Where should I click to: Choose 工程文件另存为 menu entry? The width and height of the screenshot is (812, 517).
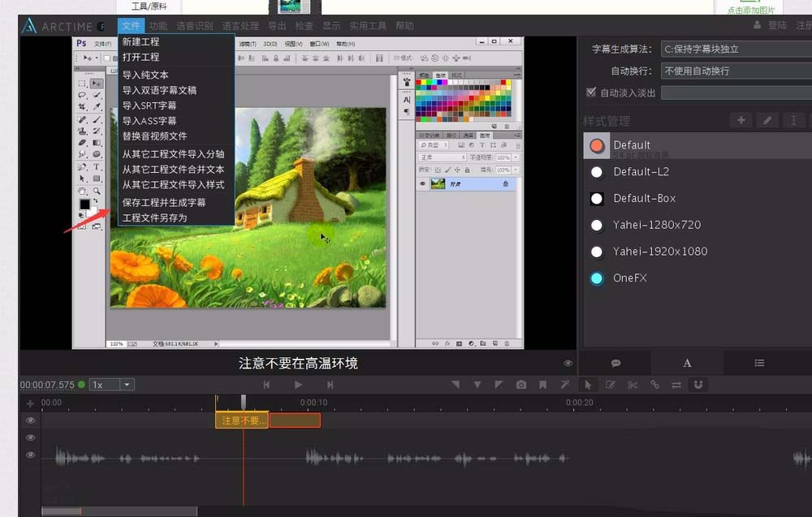(x=176, y=218)
